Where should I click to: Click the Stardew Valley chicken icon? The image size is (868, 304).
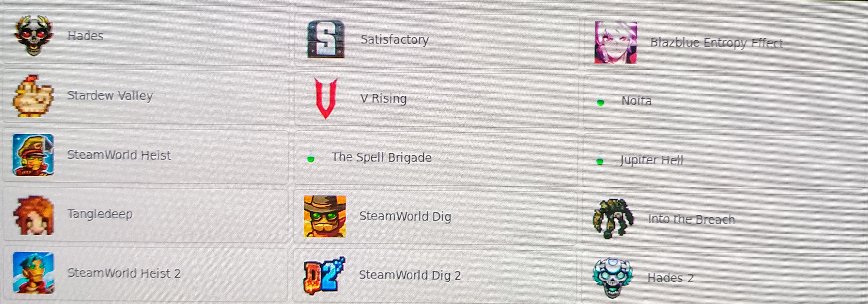coord(33,95)
